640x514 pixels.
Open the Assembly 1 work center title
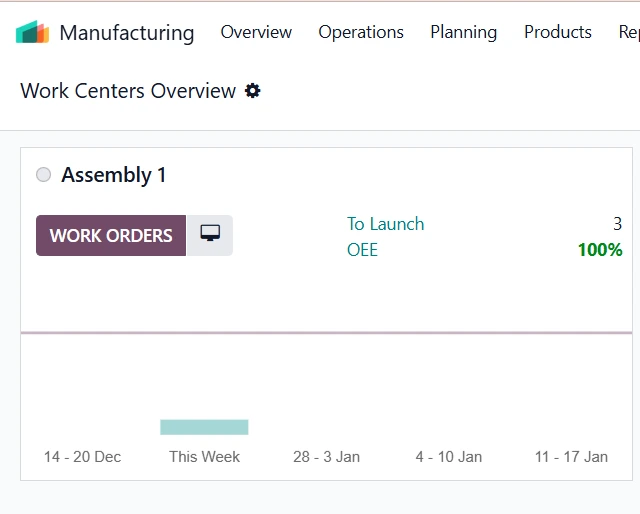pos(114,175)
